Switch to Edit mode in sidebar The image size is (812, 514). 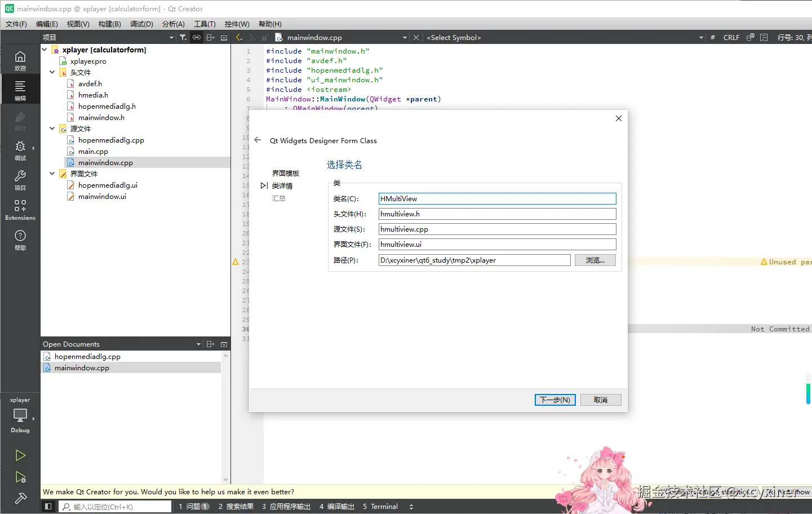[x=20, y=90]
